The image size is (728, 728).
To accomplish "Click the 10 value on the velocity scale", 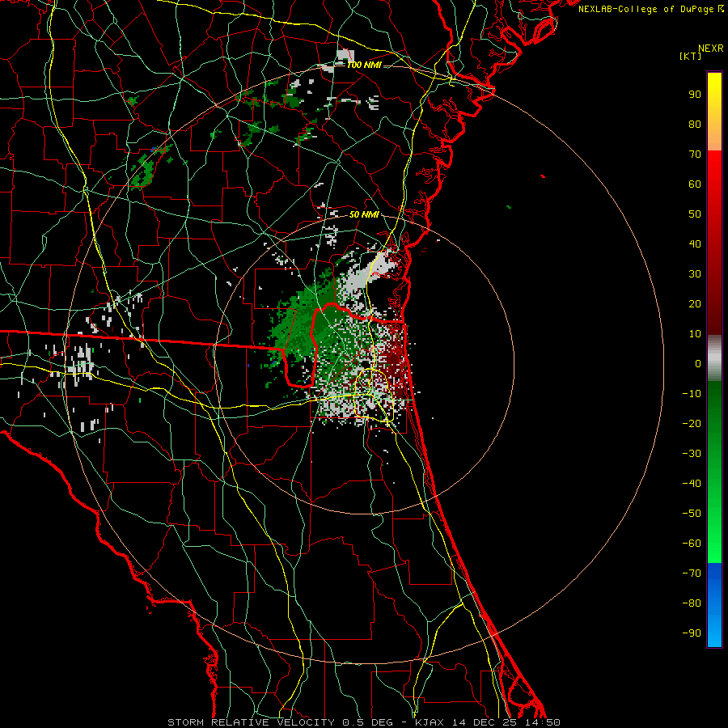I will click(695, 334).
